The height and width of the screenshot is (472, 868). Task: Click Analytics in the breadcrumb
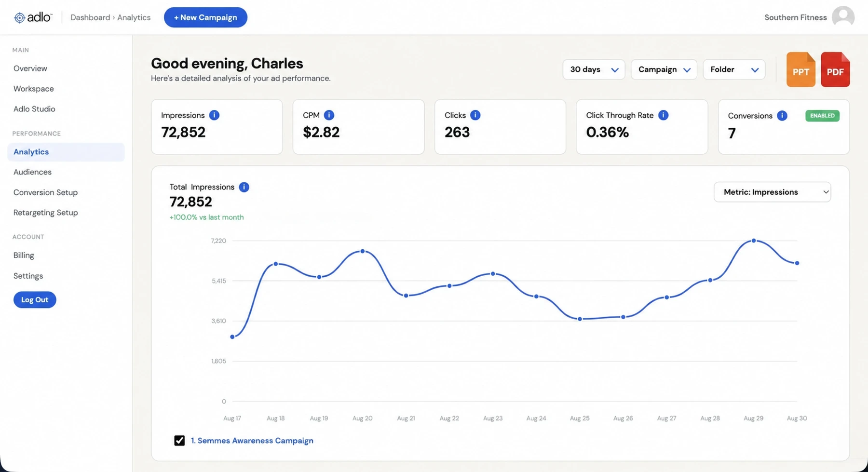click(134, 17)
